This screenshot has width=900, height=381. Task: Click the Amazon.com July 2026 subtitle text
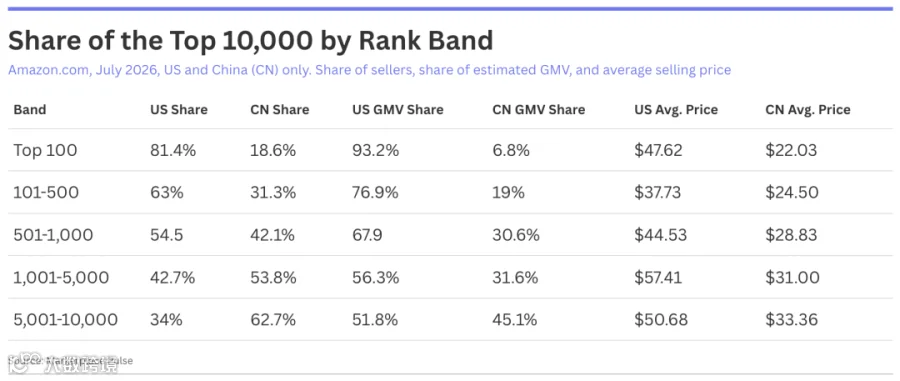[x=370, y=70]
